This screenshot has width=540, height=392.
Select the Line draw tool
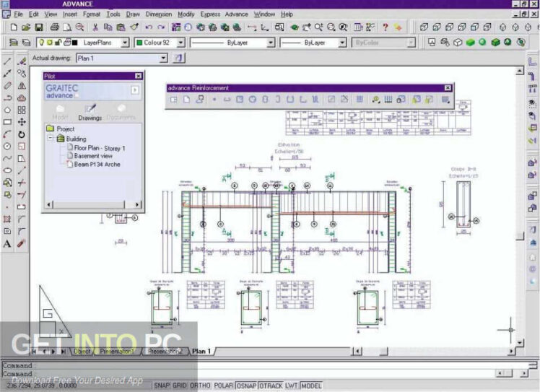click(7, 61)
